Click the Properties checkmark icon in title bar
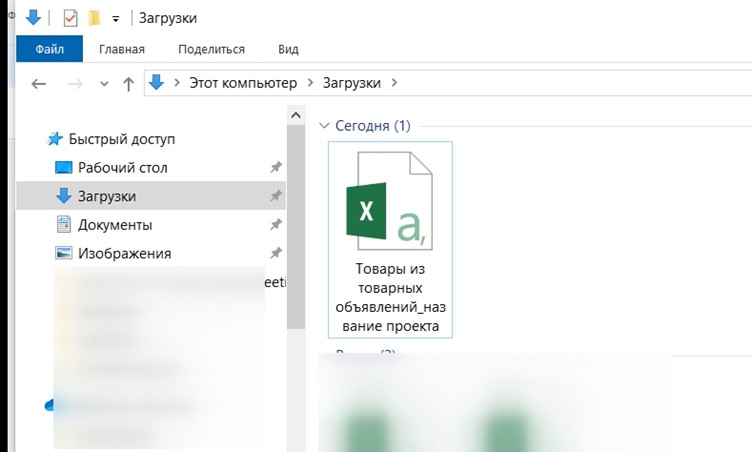The image size is (752, 452). click(x=70, y=18)
